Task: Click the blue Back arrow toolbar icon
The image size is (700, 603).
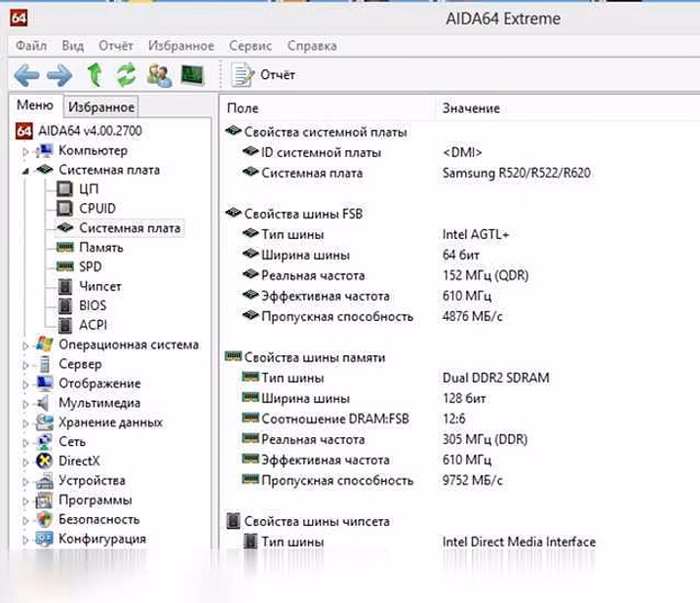Action: (x=26, y=75)
